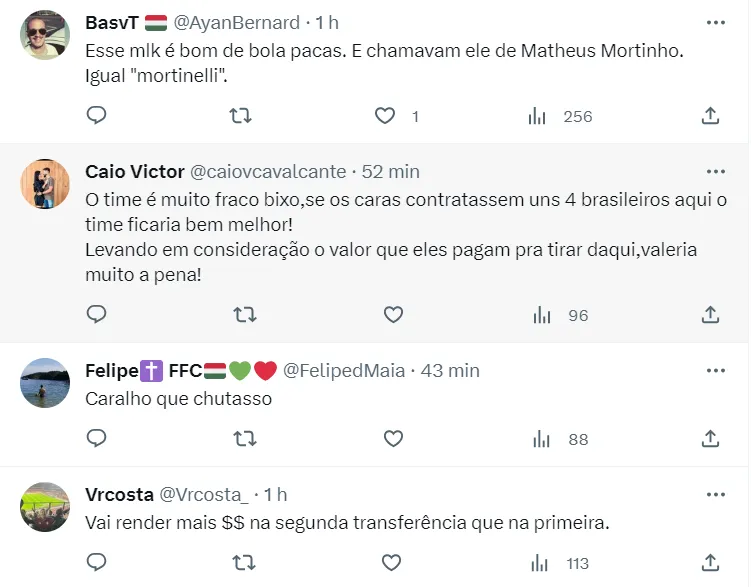Open Vrcosta's display name link

click(x=119, y=494)
